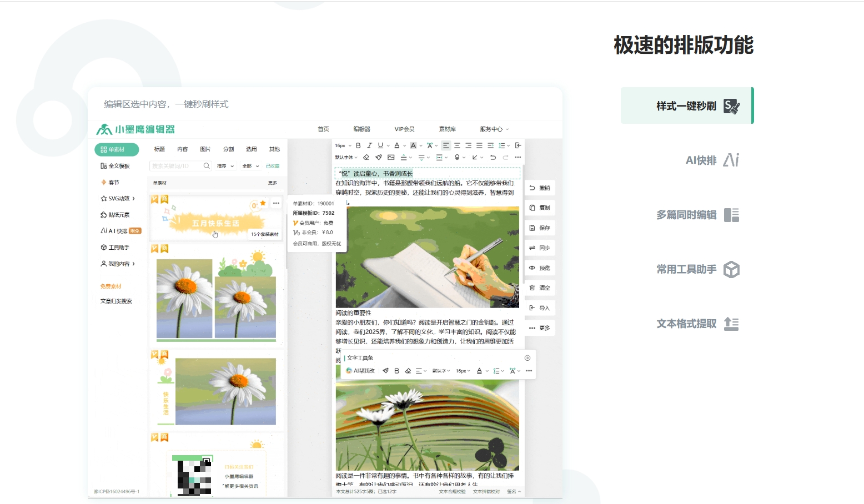Click the first-line indent icon
Image resolution: width=864 pixels, height=504 pixels.
pos(490,145)
